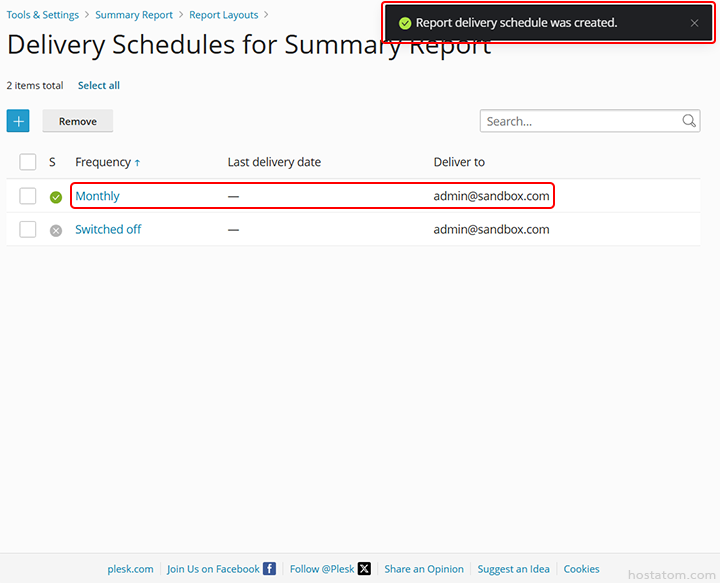The image size is (720, 583).
Task: Tick the select-all header checkbox
Action: pos(28,162)
